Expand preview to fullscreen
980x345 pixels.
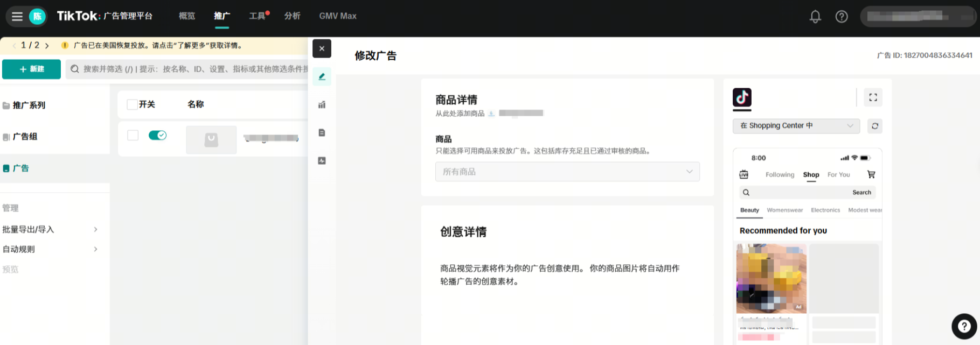[x=873, y=97]
